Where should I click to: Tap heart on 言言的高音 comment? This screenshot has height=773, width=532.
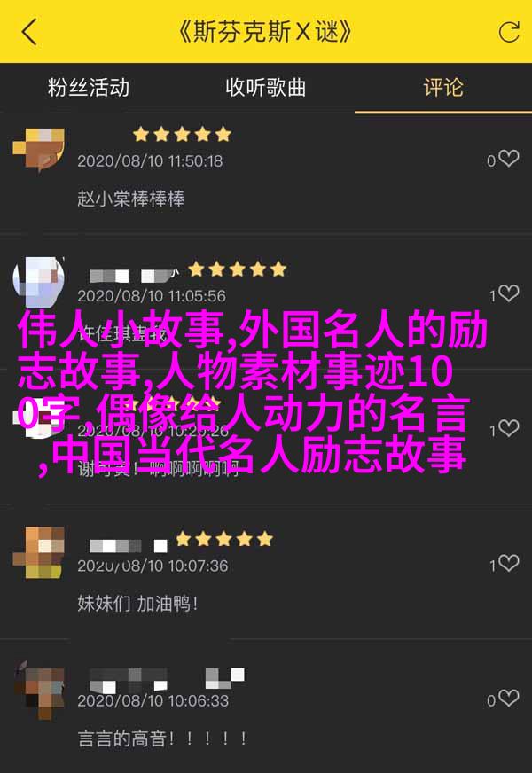508,698
